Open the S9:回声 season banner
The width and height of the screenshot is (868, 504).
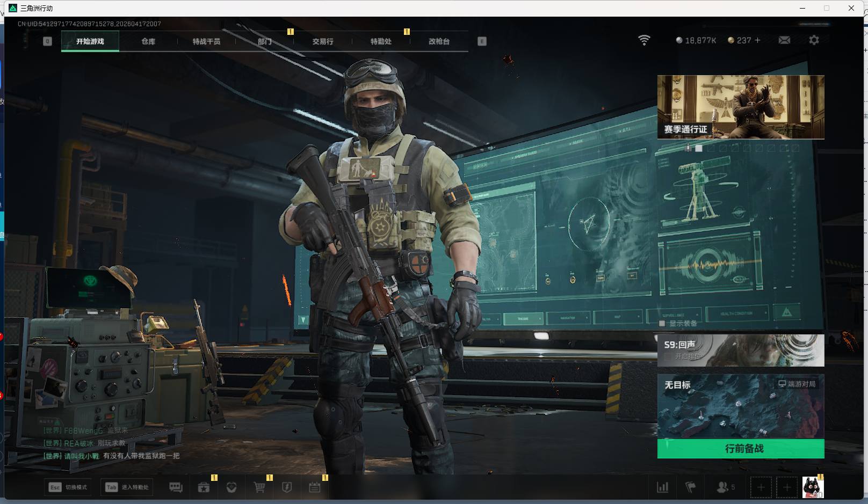pos(741,350)
